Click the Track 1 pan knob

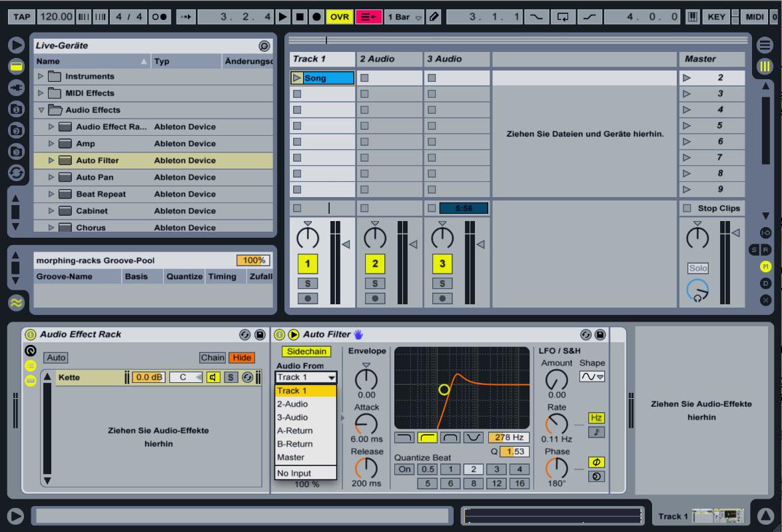(308, 237)
